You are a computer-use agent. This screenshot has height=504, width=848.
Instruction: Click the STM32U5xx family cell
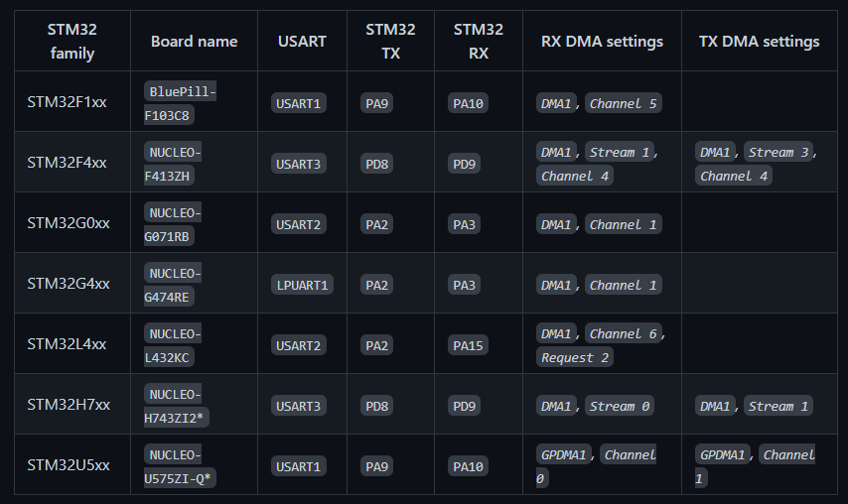pyautogui.click(x=69, y=465)
